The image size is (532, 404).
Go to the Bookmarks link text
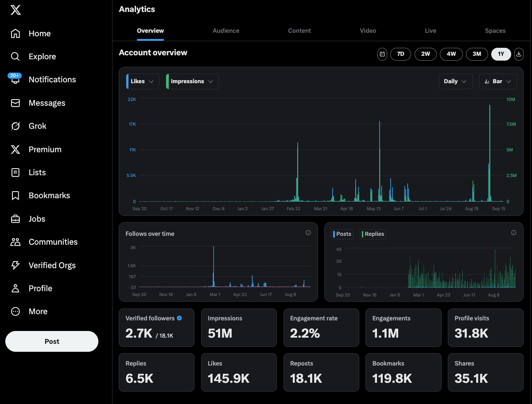49,196
